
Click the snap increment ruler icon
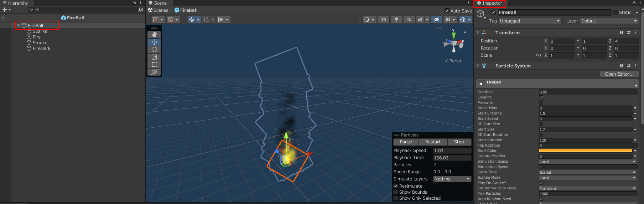[221, 20]
